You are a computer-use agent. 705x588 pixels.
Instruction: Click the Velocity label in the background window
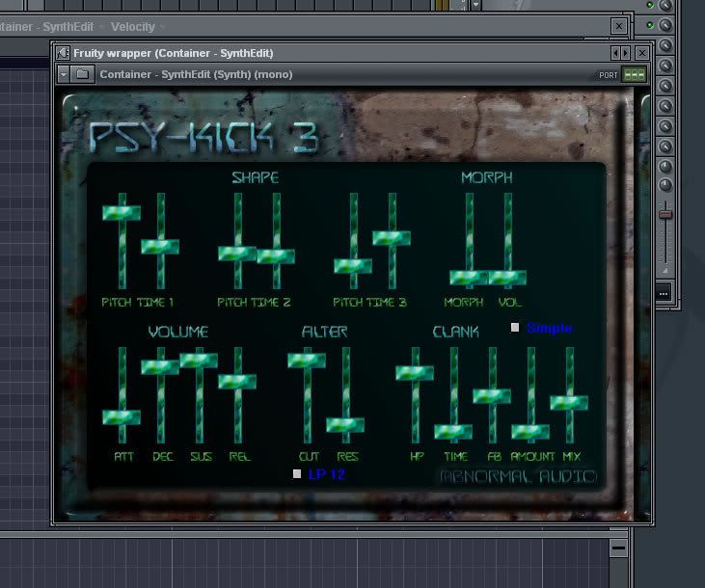click(x=133, y=27)
